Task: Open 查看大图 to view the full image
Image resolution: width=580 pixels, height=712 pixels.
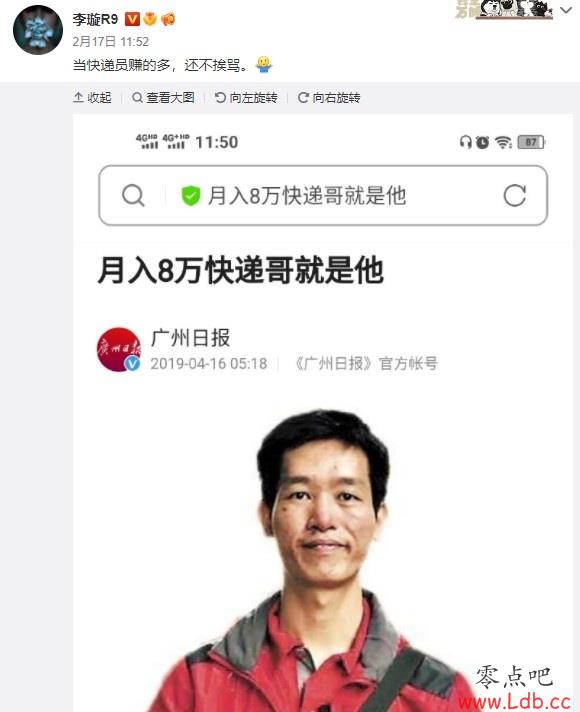Action: tap(163, 98)
